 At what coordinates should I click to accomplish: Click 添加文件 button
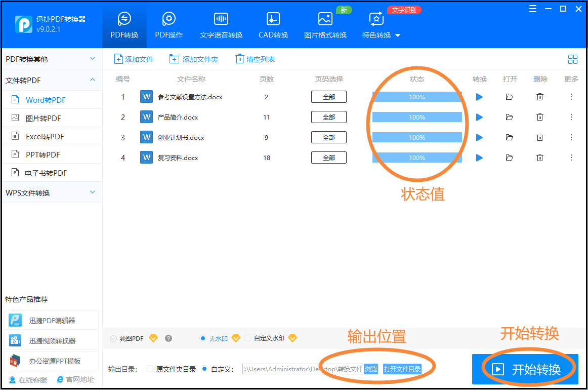point(134,59)
